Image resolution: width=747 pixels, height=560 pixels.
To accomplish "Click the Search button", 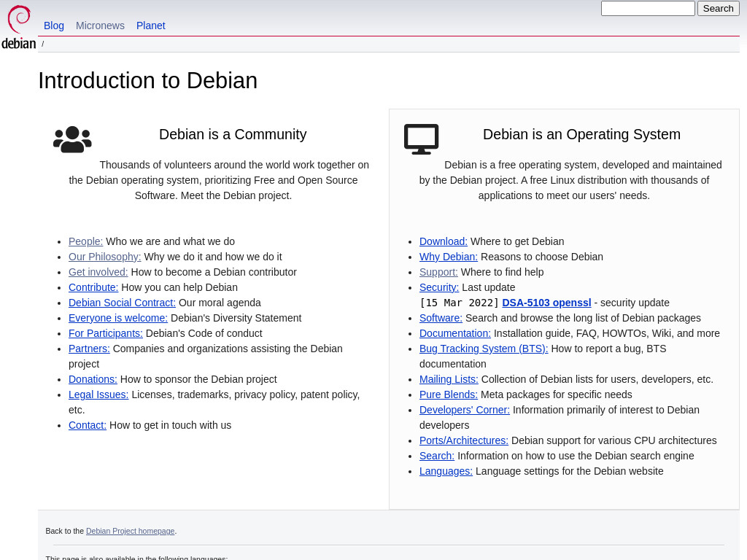I will (718, 9).
